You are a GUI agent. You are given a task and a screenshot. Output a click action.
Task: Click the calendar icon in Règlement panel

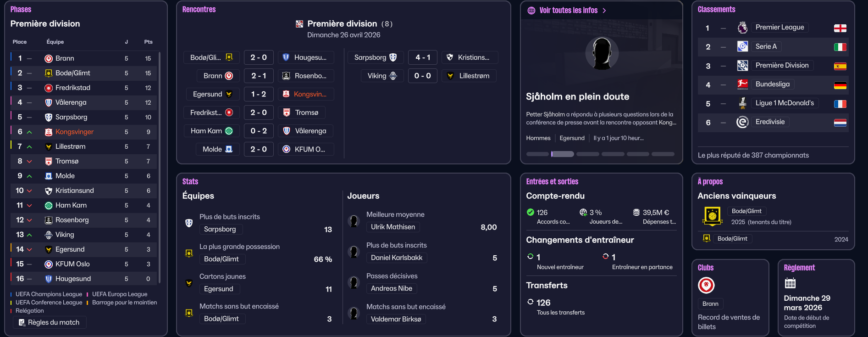click(x=790, y=283)
